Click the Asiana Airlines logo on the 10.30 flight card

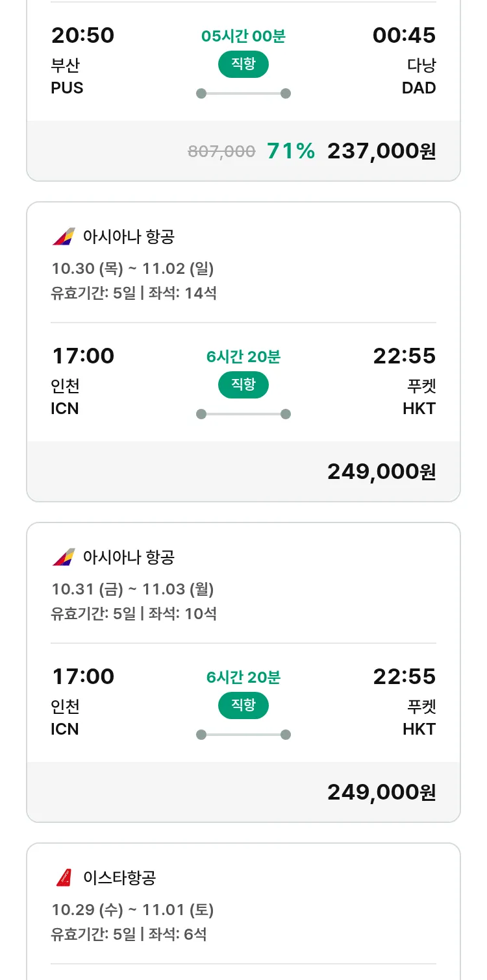click(x=64, y=236)
